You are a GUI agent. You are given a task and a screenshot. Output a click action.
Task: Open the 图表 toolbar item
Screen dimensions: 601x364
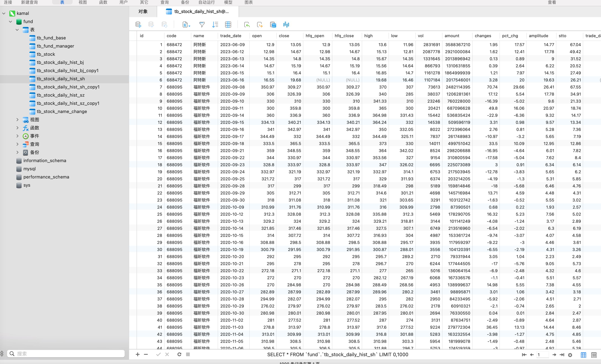point(249,2)
